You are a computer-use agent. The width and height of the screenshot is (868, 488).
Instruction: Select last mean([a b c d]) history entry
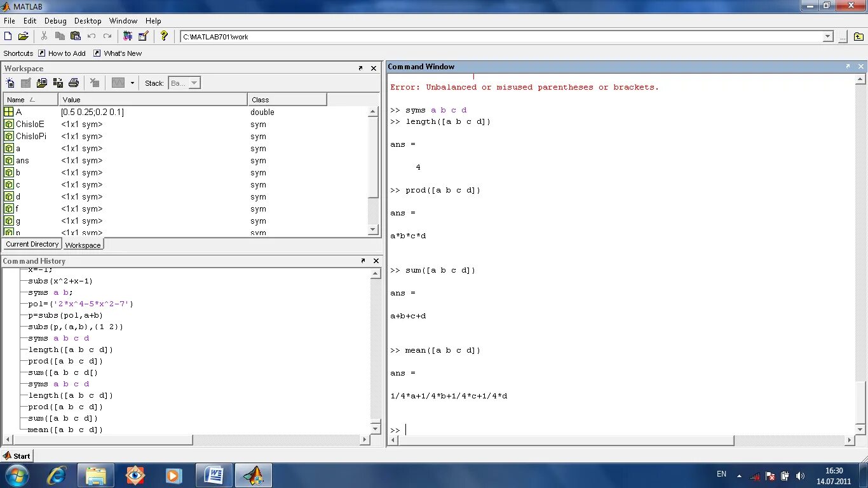(x=65, y=430)
